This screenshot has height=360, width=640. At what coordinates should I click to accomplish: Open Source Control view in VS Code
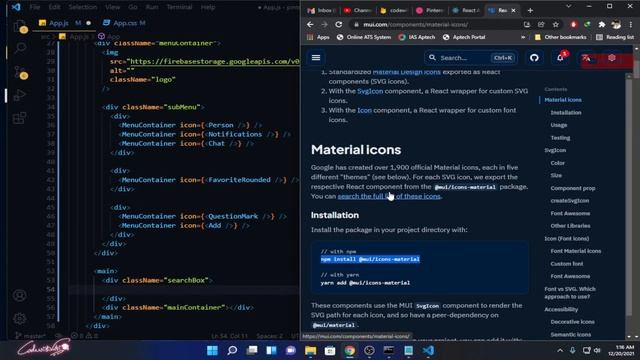(x=20, y=73)
